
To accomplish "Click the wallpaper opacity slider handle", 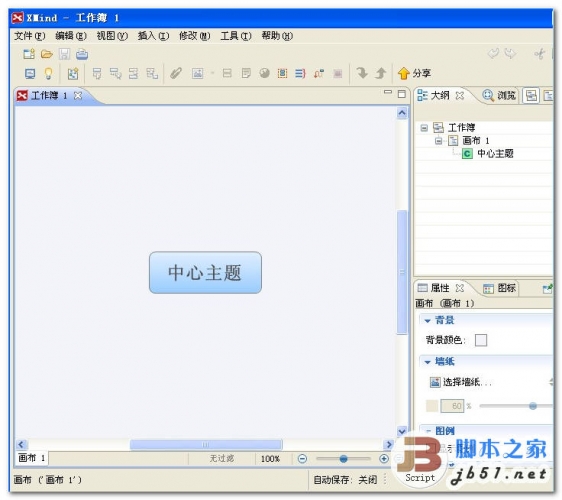I will (x=533, y=406).
